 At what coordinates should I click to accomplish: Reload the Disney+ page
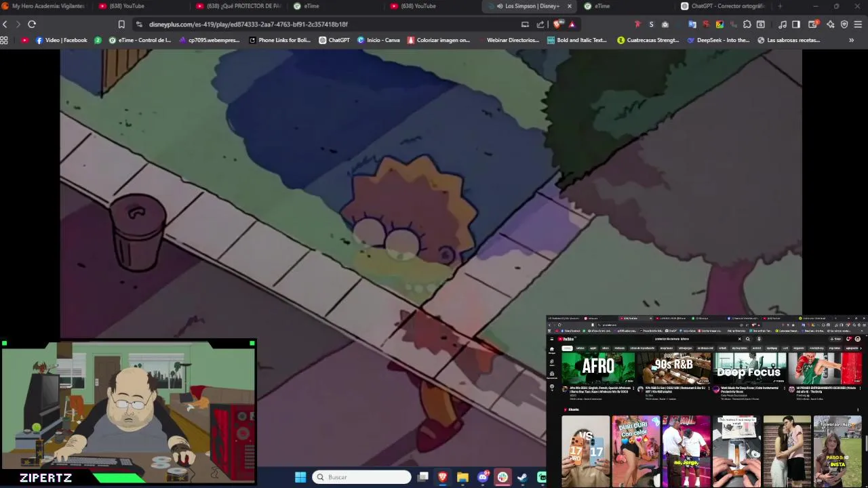32,24
